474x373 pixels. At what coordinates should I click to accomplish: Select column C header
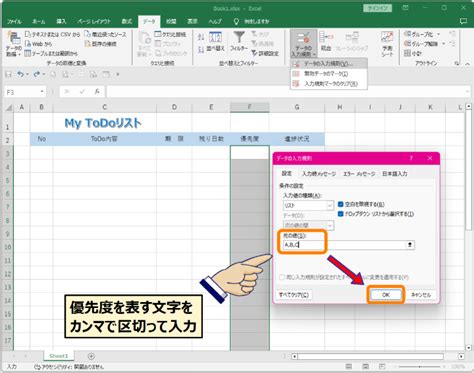point(104,107)
